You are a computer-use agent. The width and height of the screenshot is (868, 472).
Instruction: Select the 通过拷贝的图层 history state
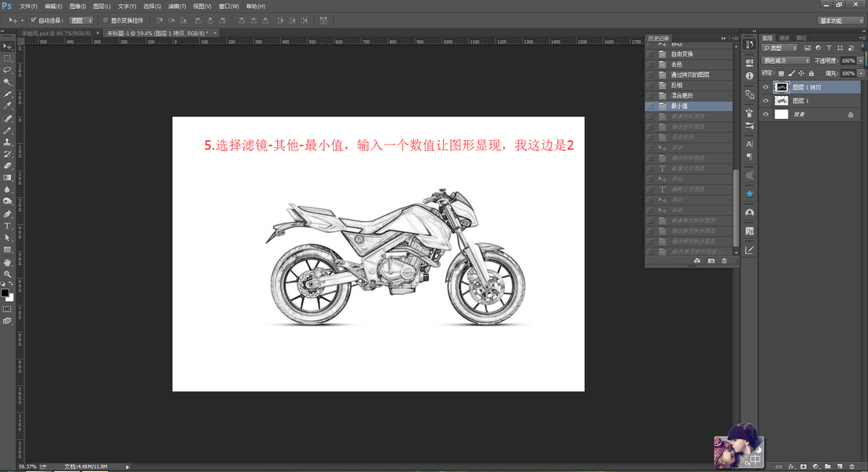point(689,75)
